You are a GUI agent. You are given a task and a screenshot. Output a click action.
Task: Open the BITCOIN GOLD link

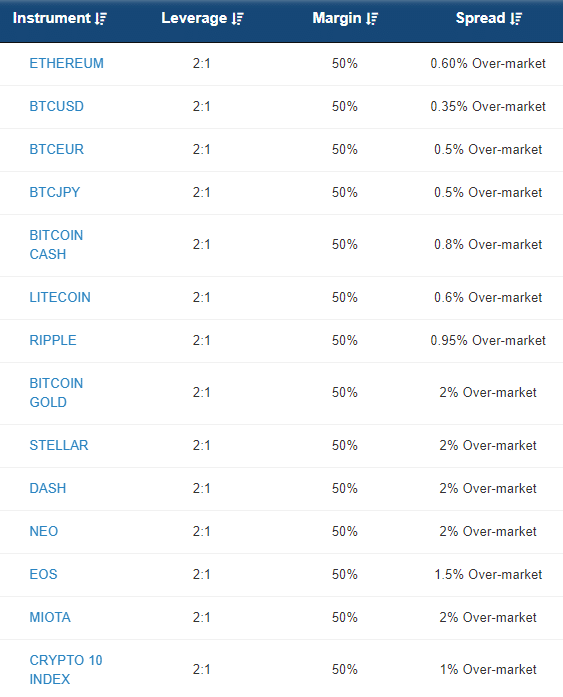tap(56, 393)
